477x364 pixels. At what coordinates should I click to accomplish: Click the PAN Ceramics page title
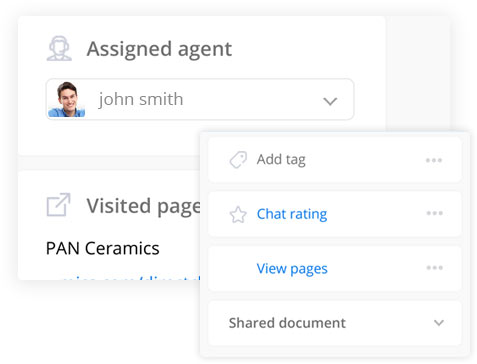click(103, 248)
